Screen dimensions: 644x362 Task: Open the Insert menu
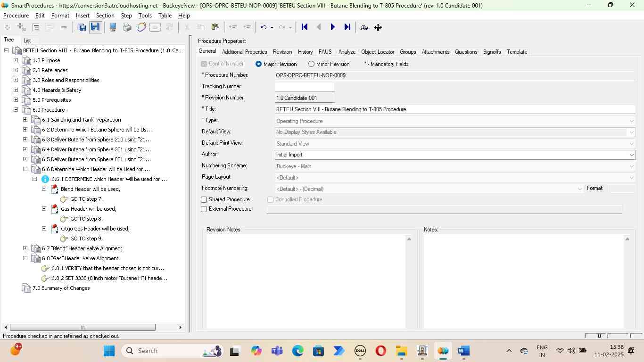point(83,16)
